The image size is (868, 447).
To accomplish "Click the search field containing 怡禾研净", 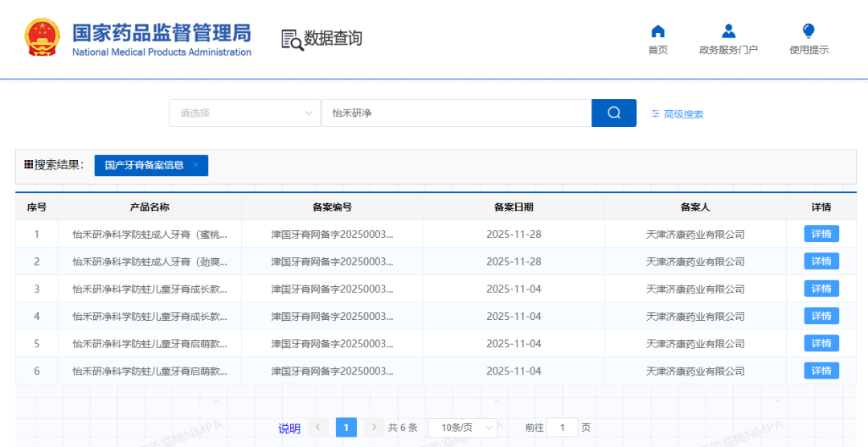I will (x=457, y=113).
